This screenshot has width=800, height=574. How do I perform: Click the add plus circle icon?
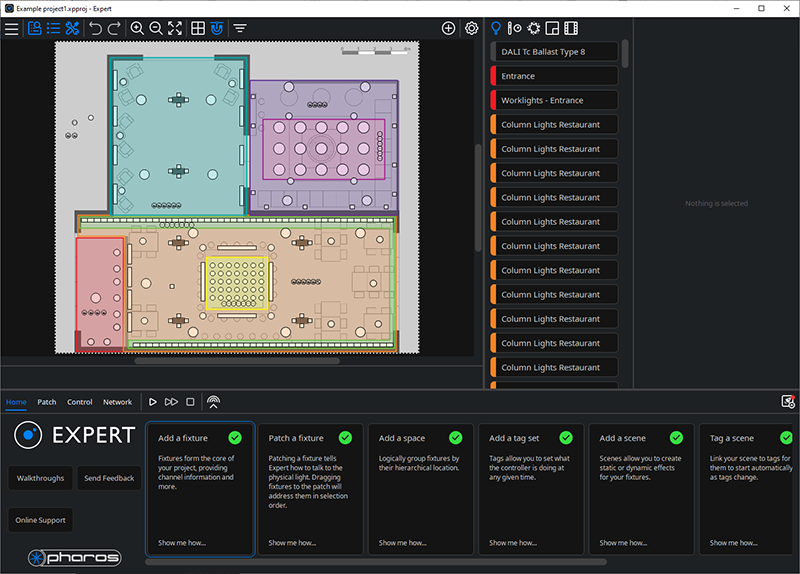[449, 29]
